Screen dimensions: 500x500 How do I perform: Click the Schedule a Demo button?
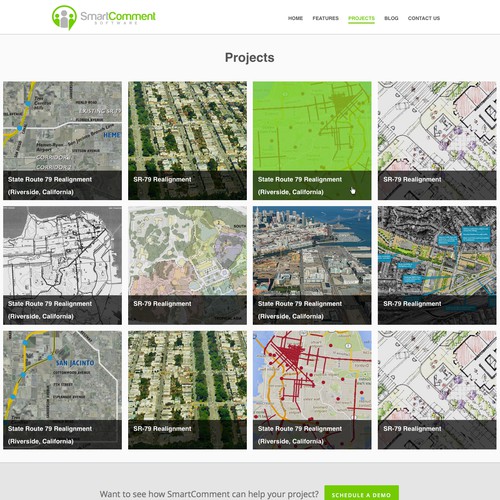point(361,494)
